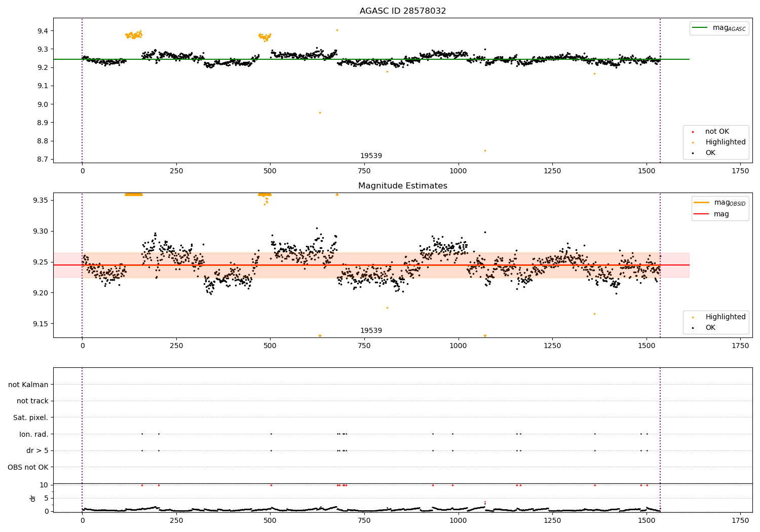Screen dimensions: 760x532
Task: Click the 'OBS not OK' row label
Action: pyautogui.click(x=28, y=467)
